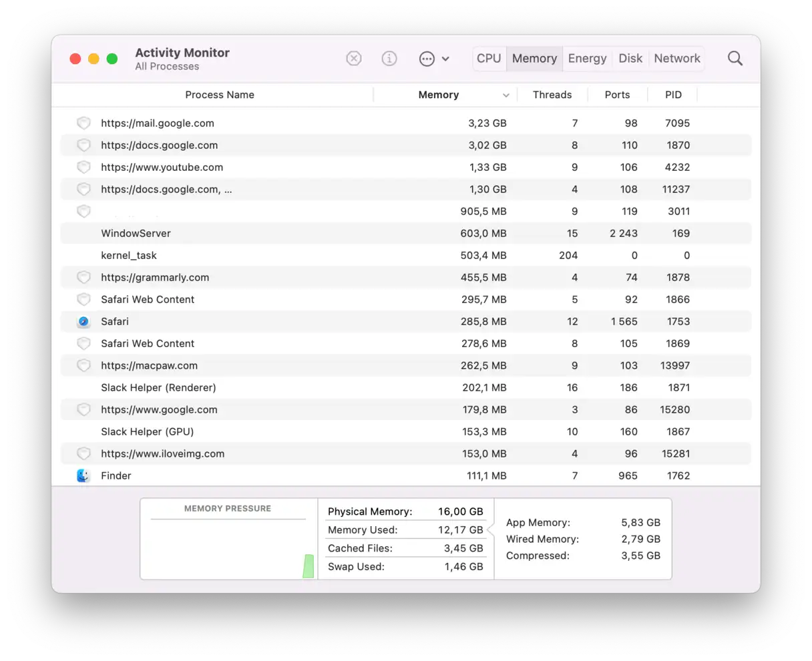
Task: Click the Safari compass icon in list
Action: (x=83, y=322)
